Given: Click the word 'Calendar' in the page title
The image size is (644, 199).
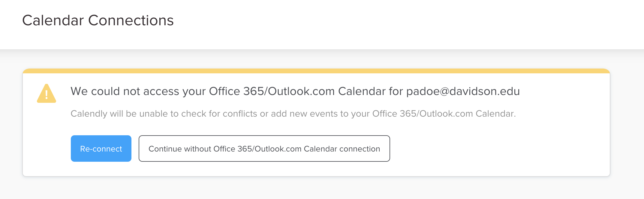Looking at the screenshot, I should [53, 20].
